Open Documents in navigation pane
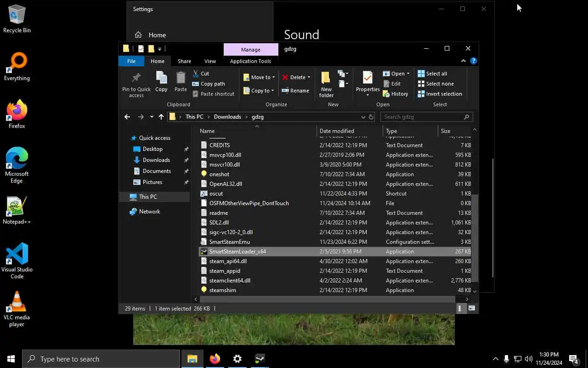This screenshot has width=588, height=368. click(157, 171)
